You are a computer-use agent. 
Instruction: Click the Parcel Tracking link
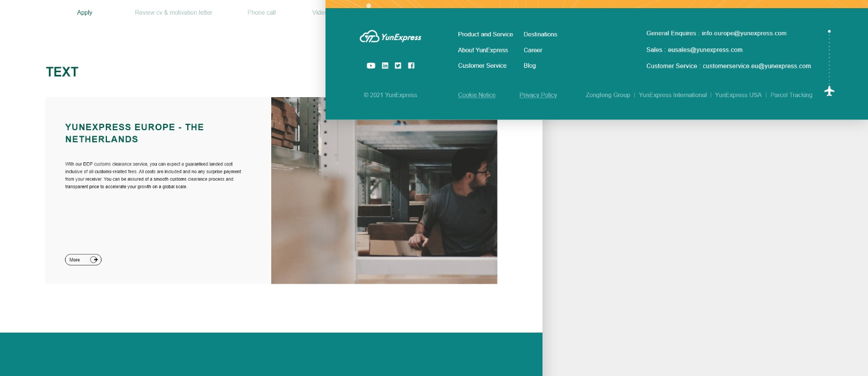click(791, 95)
